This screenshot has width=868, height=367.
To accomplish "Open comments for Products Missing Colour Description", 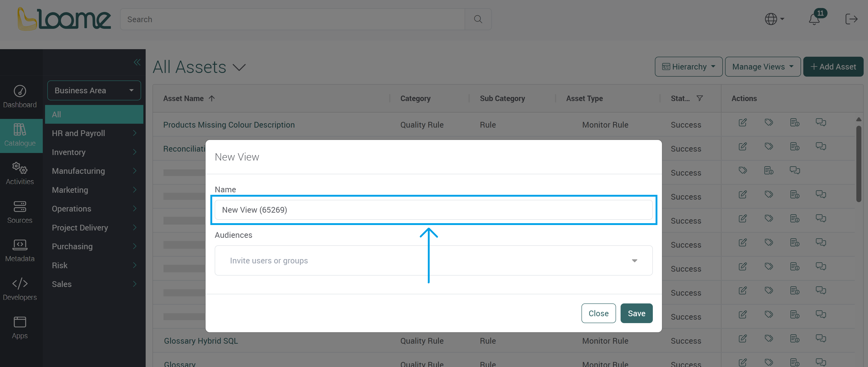I will (821, 122).
